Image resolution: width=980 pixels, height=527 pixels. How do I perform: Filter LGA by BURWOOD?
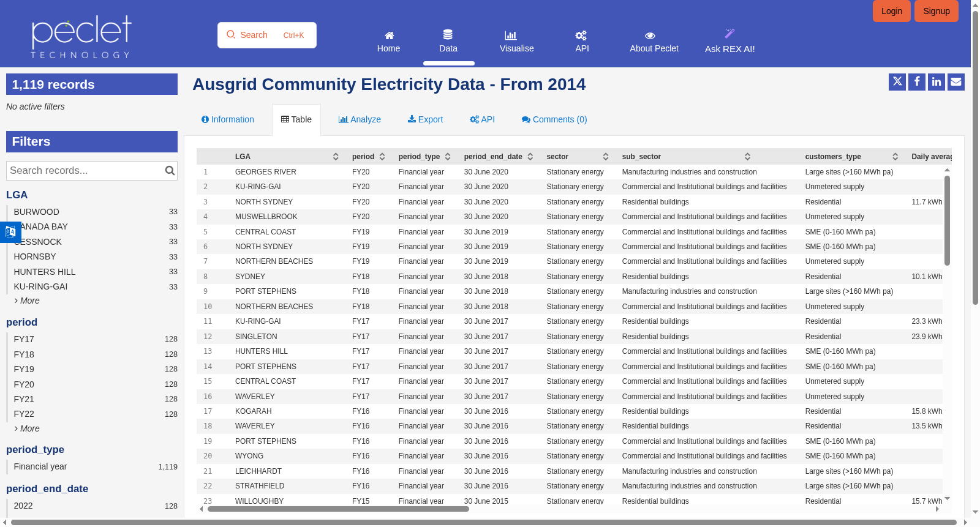coord(92,212)
